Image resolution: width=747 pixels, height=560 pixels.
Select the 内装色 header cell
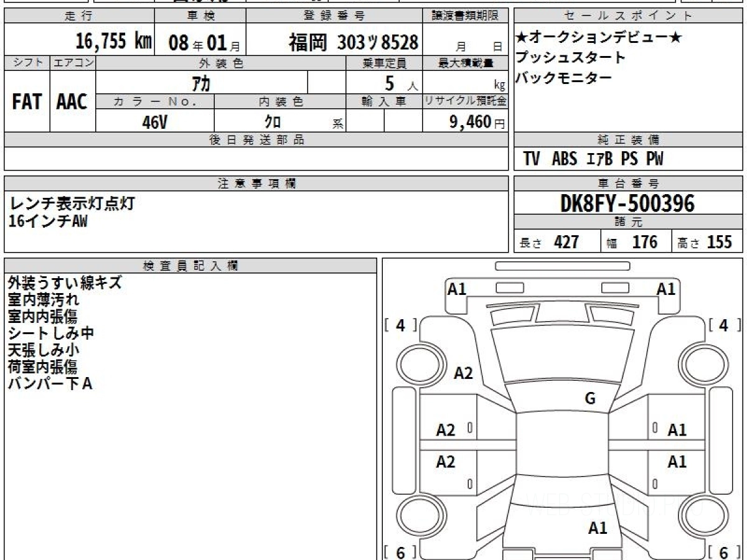280,101
